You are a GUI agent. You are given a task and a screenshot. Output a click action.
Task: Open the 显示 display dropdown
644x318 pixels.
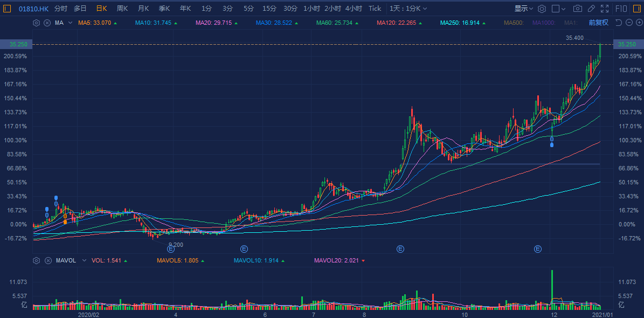click(523, 9)
